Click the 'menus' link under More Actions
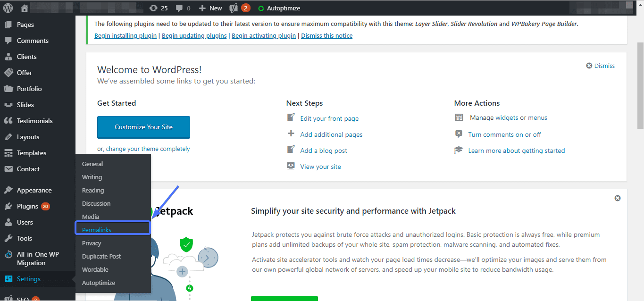 pyautogui.click(x=538, y=117)
